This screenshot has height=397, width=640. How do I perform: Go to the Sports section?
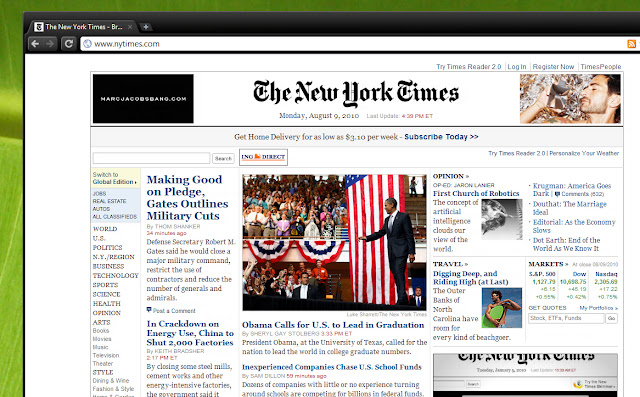click(x=105, y=285)
